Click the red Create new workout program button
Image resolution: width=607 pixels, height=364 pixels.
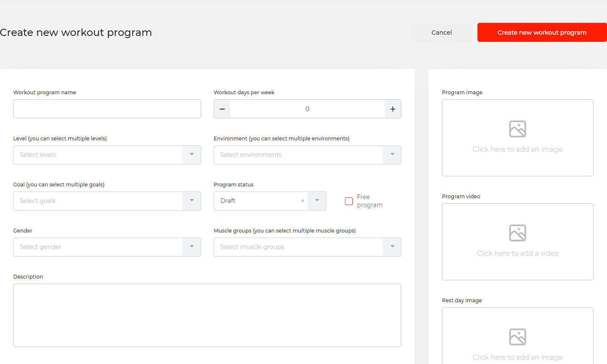pyautogui.click(x=542, y=33)
